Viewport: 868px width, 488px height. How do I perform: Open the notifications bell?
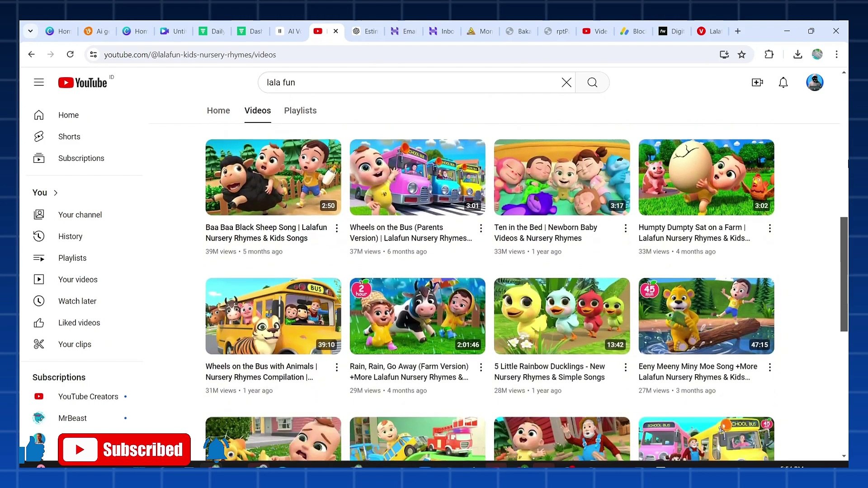coord(783,82)
